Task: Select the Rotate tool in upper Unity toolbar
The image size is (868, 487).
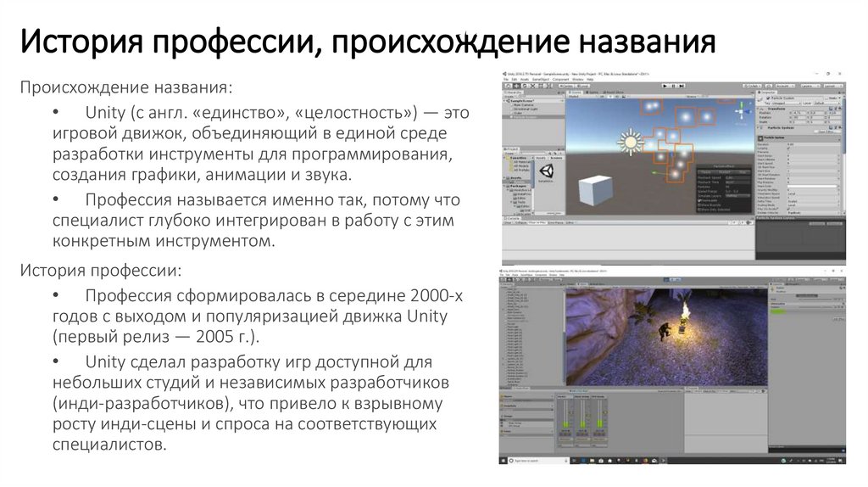Action: [x=525, y=86]
